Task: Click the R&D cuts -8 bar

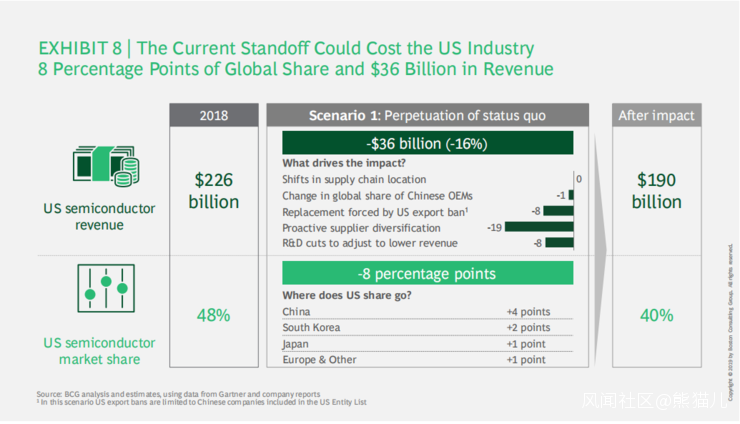Action: click(558, 243)
